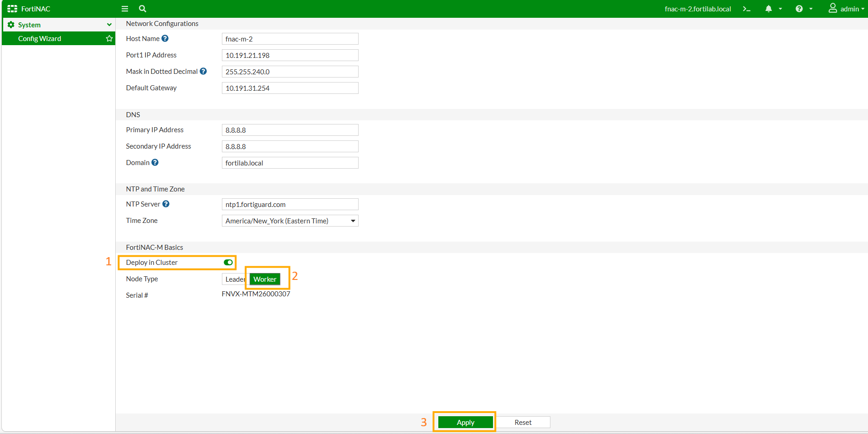Click the NTP and Time Zone header
This screenshot has width=868, height=434.
pyautogui.click(x=155, y=189)
